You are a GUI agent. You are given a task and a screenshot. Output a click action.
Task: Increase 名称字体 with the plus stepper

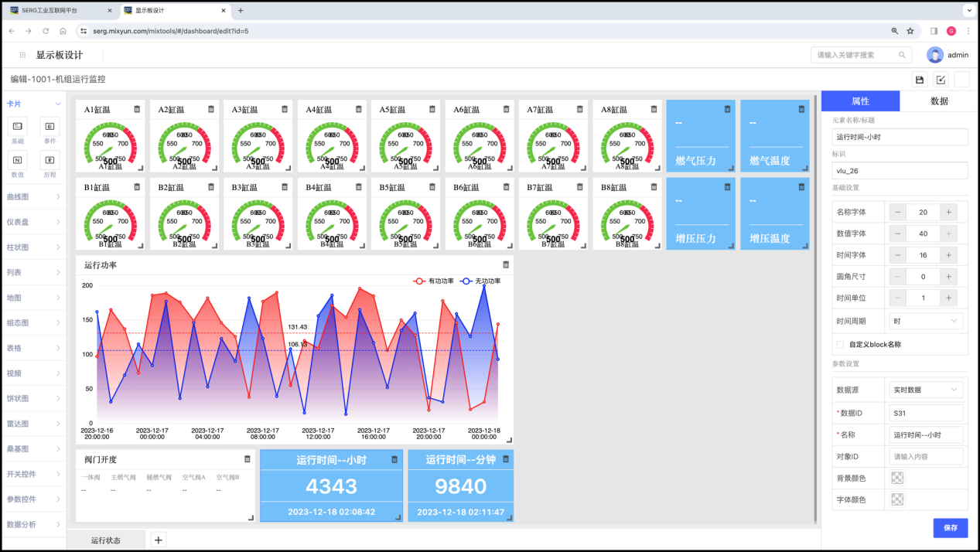point(949,212)
